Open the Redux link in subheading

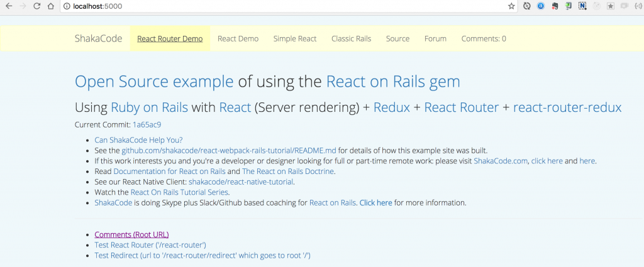392,107
